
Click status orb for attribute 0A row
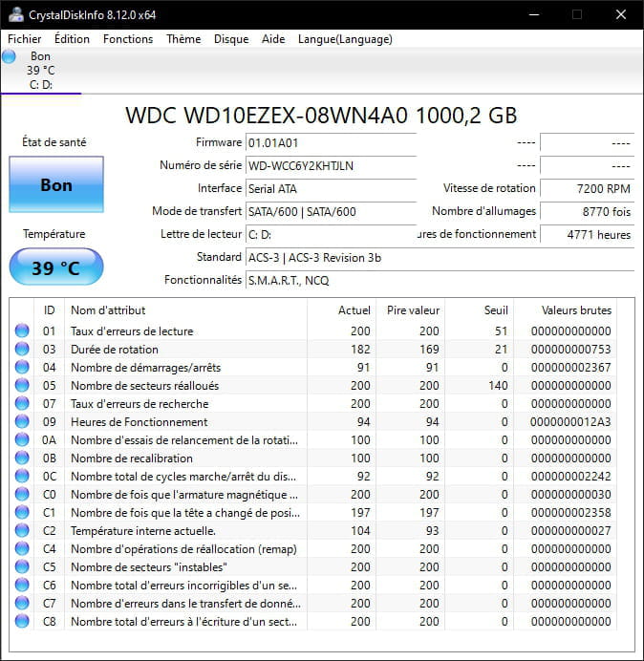(22, 439)
